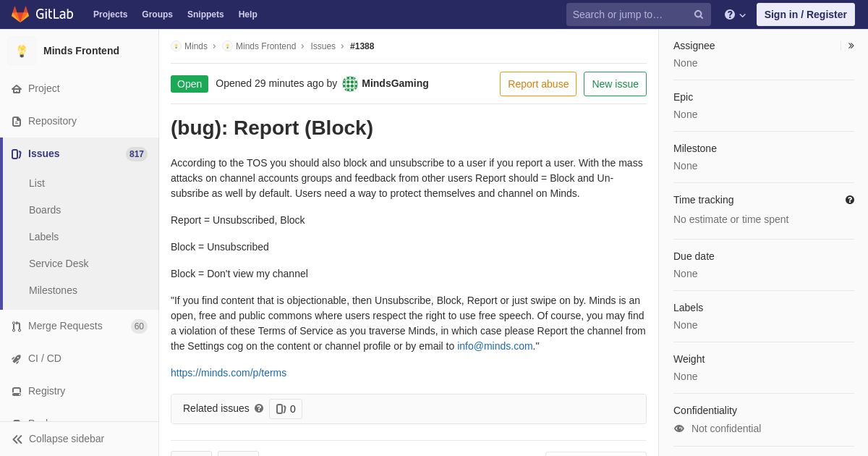Click the Search or jump to field
868x456 pixels.
[x=638, y=14]
